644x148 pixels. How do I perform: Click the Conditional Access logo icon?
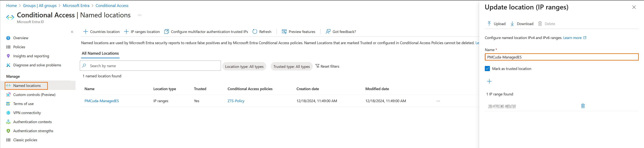[x=10, y=17]
